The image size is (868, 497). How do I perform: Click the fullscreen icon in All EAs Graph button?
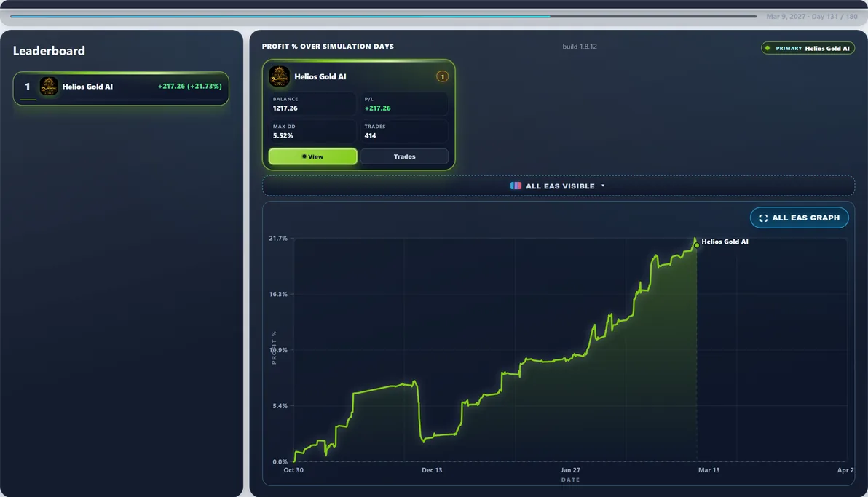click(x=763, y=218)
